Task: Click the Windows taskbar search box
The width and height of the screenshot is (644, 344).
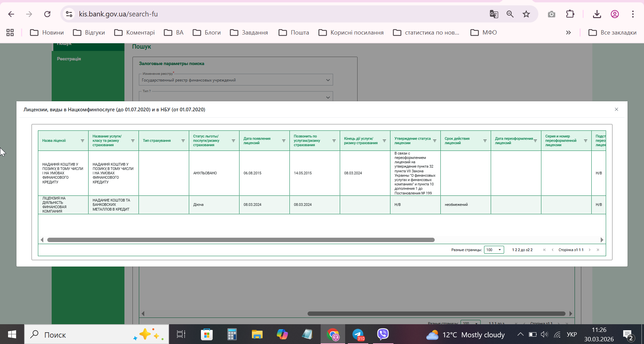Action: click(97, 334)
